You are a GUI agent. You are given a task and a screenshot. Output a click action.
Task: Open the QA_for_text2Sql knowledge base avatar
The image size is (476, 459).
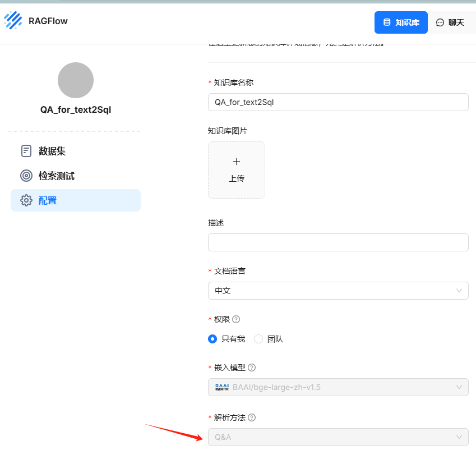(x=76, y=80)
